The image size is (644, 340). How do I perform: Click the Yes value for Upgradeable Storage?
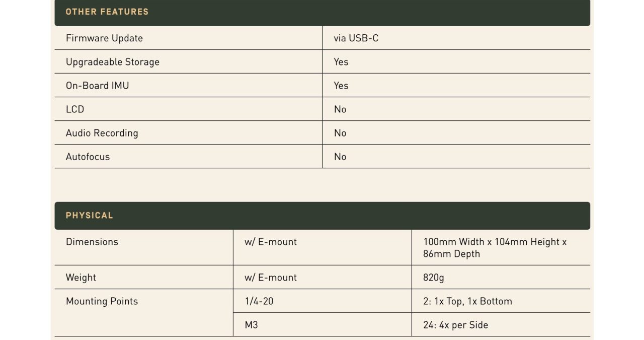click(x=341, y=62)
